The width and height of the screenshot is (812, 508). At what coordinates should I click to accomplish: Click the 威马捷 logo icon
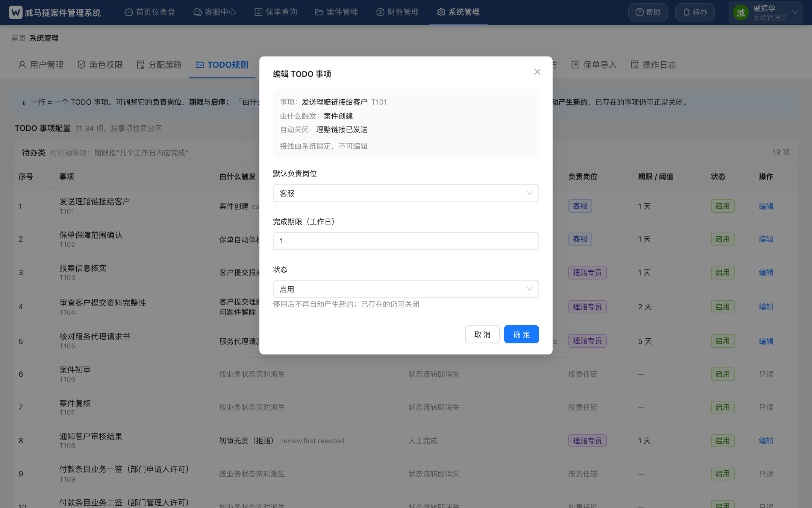pyautogui.click(x=15, y=12)
